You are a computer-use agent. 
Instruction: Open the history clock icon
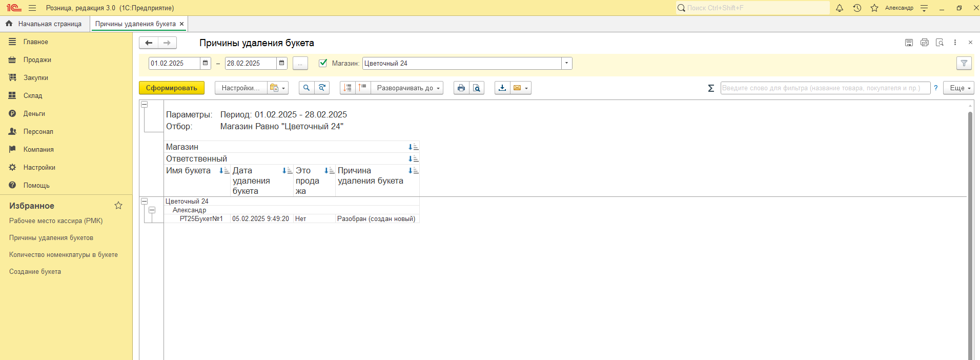click(857, 8)
